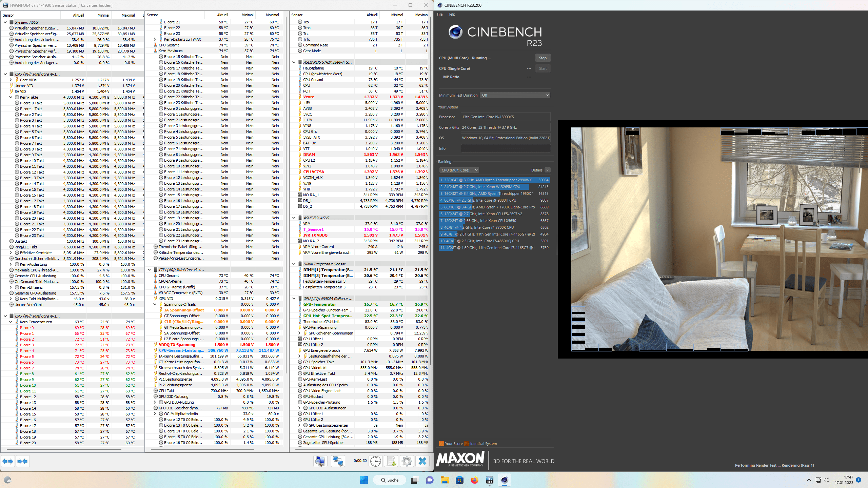Screen dimensions: 868x488
Task: Click the Cinebench R23 logo sphere
Action: click(455, 32)
